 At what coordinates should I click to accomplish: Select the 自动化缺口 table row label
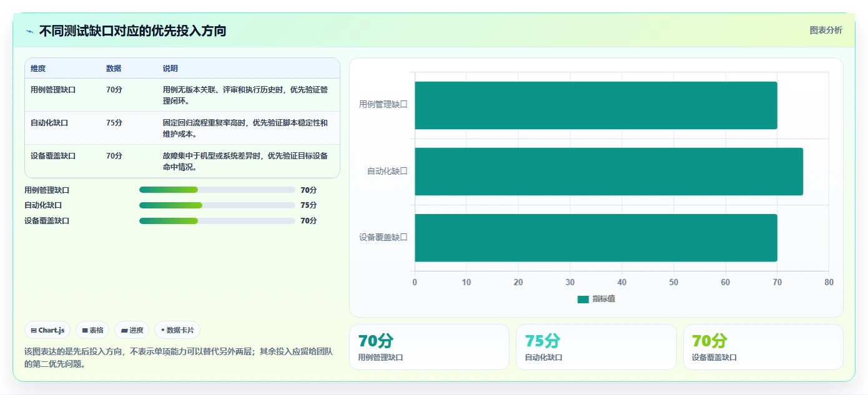[x=49, y=123]
